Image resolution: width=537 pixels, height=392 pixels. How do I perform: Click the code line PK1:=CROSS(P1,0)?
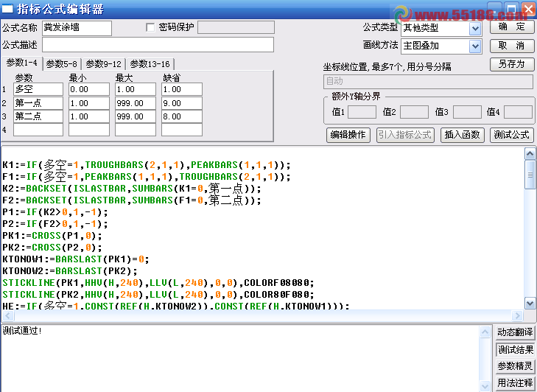52,236
